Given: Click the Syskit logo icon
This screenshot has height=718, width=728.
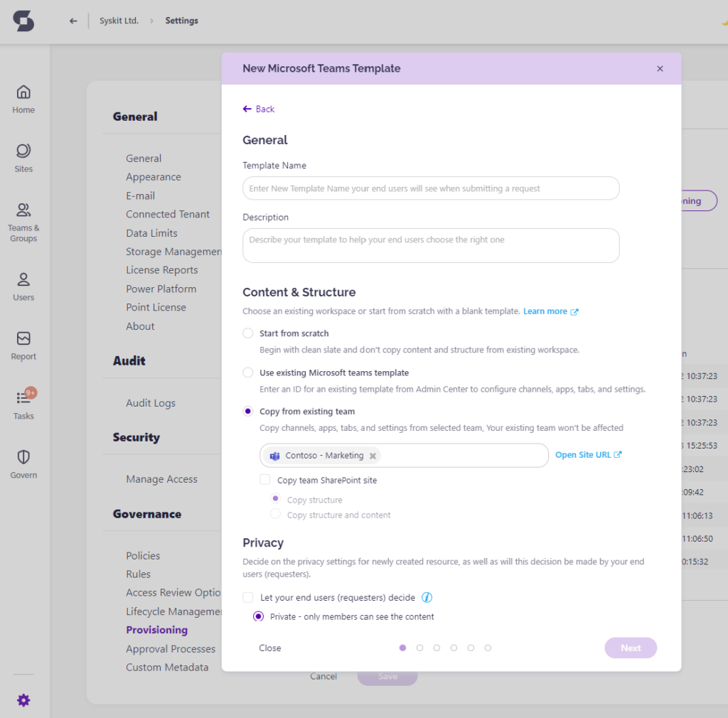Looking at the screenshot, I should [x=23, y=21].
